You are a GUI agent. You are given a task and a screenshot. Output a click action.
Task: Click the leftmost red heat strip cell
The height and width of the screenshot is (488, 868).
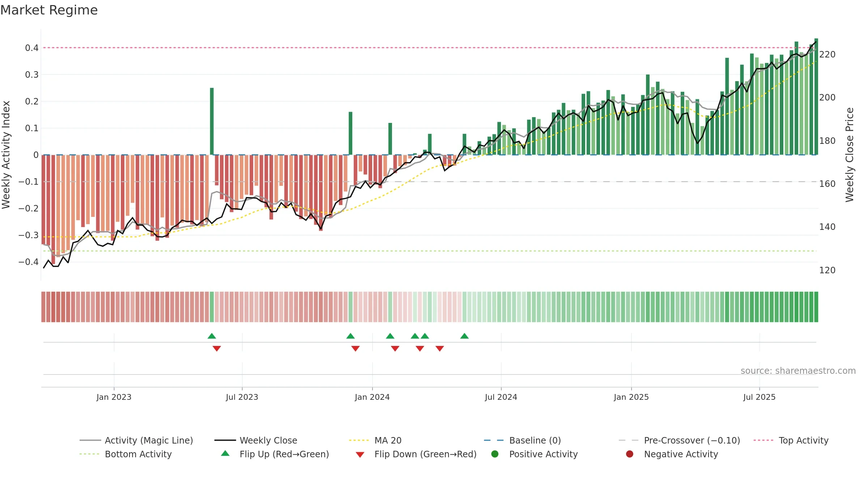pos(43,307)
